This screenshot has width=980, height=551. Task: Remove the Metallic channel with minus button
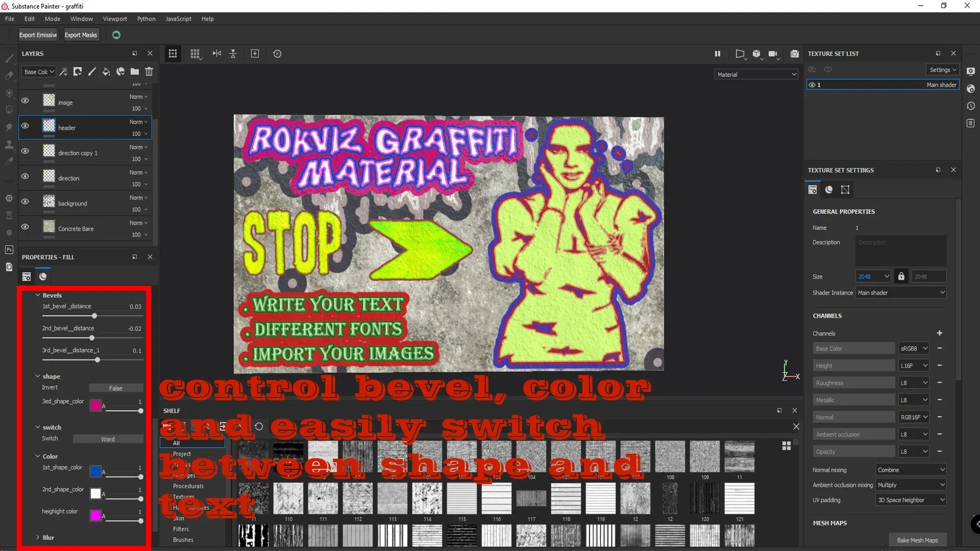pos(940,400)
